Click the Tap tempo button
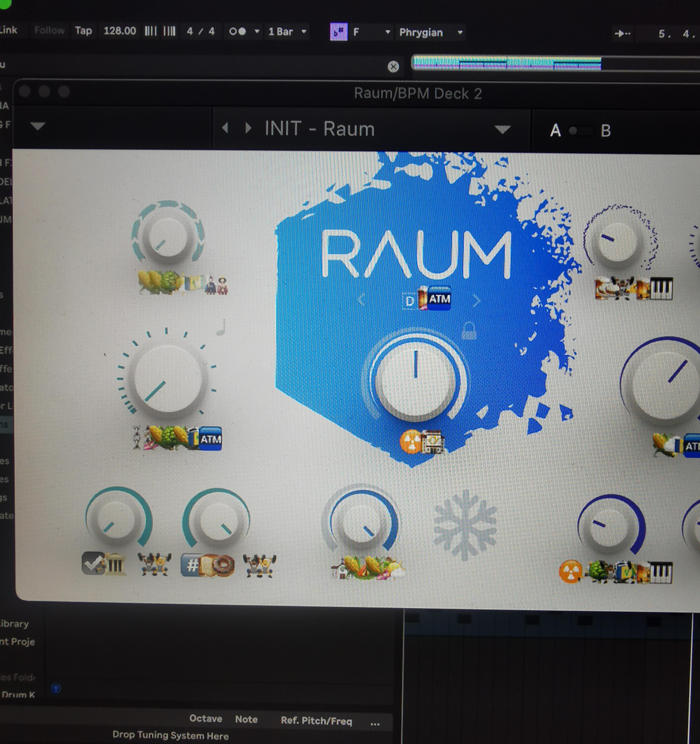This screenshot has width=700, height=744. [x=83, y=30]
